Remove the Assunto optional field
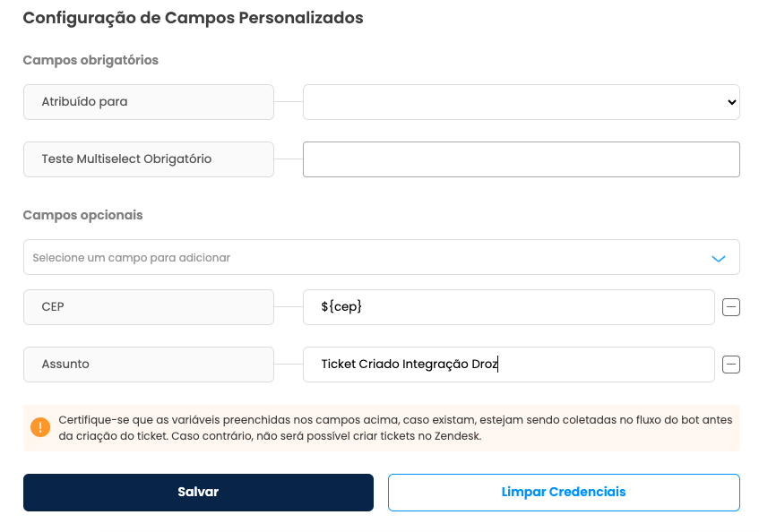759x532 pixels. click(731, 365)
